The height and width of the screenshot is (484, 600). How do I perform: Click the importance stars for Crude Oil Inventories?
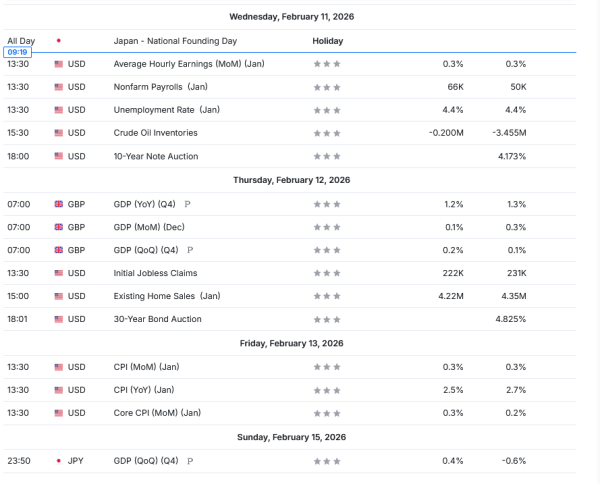[327, 133]
